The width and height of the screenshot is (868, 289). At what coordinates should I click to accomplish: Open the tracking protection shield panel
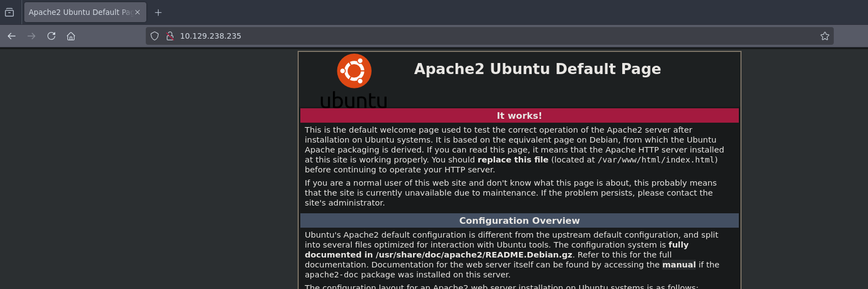155,36
